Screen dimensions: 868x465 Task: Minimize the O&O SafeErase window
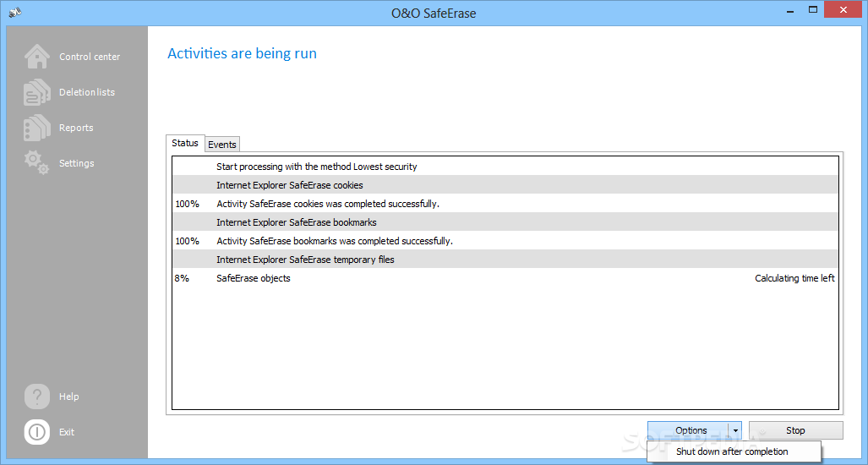point(789,10)
